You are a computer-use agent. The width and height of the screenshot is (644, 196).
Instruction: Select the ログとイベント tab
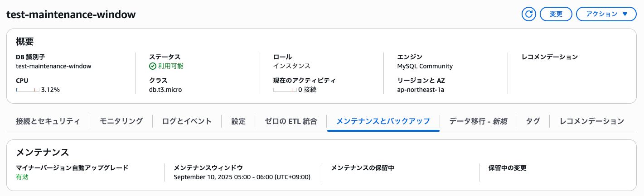point(187,121)
